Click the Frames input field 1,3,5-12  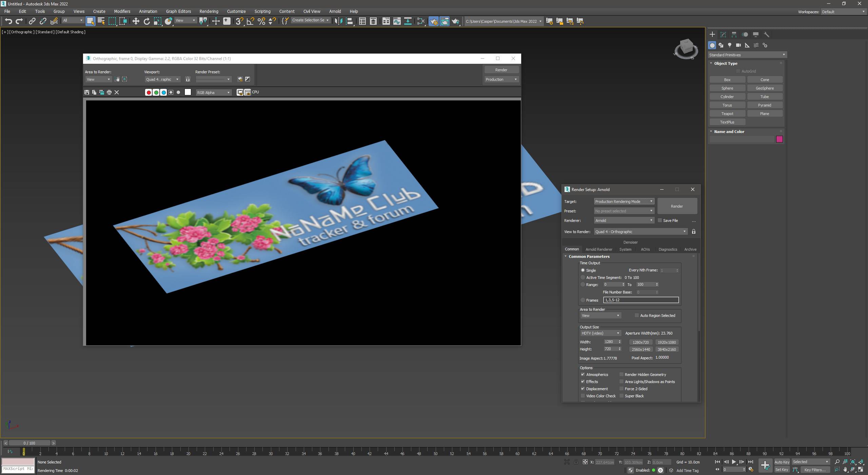(641, 300)
